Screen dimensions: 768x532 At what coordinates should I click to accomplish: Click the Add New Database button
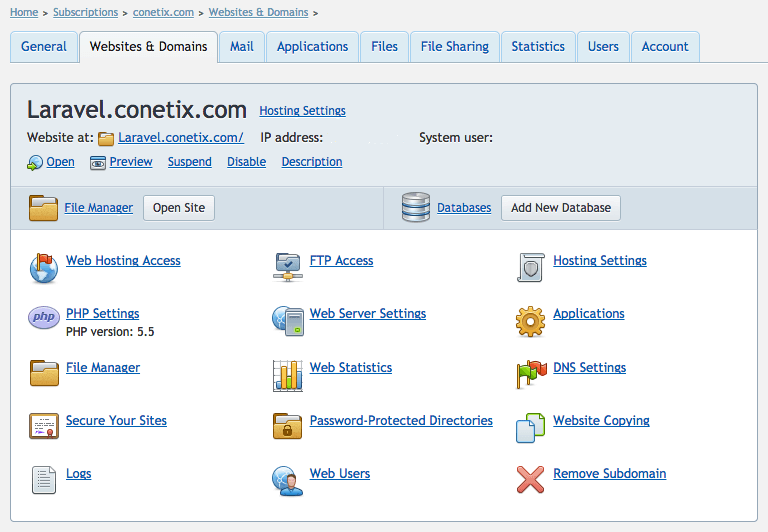tap(561, 208)
